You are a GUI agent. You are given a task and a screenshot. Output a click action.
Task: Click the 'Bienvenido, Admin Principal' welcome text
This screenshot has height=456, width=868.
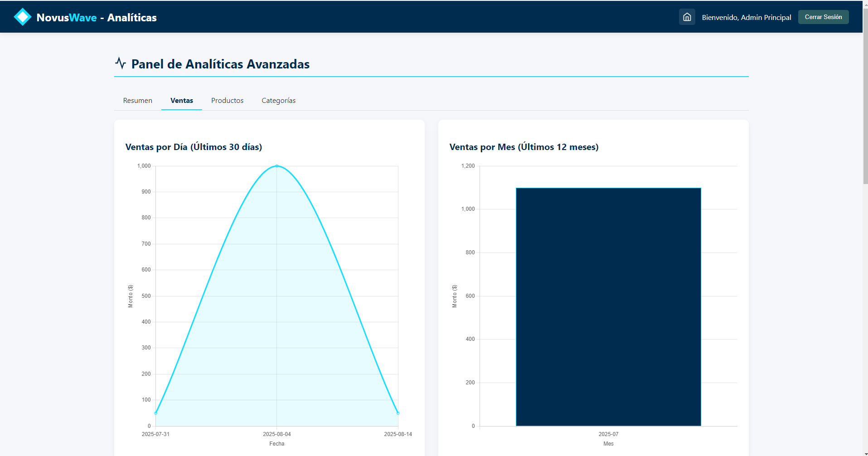click(746, 17)
